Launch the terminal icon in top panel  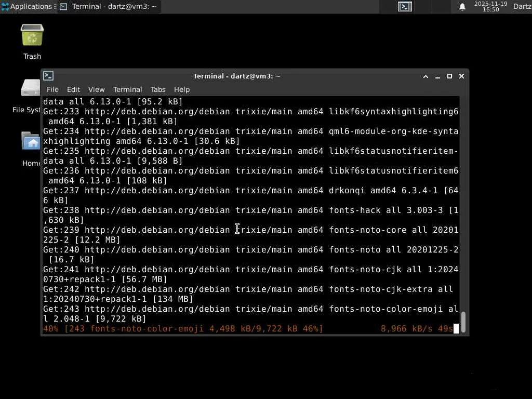pyautogui.click(x=405, y=6)
